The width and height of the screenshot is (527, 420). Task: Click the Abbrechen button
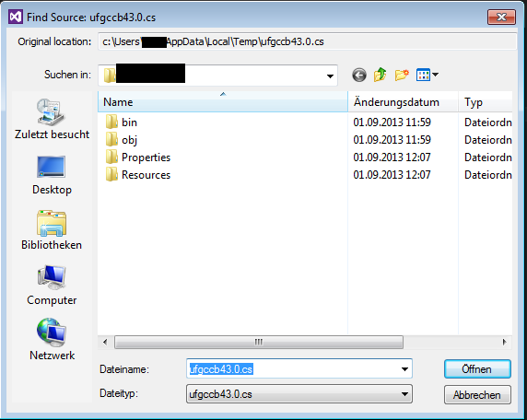[477, 395]
